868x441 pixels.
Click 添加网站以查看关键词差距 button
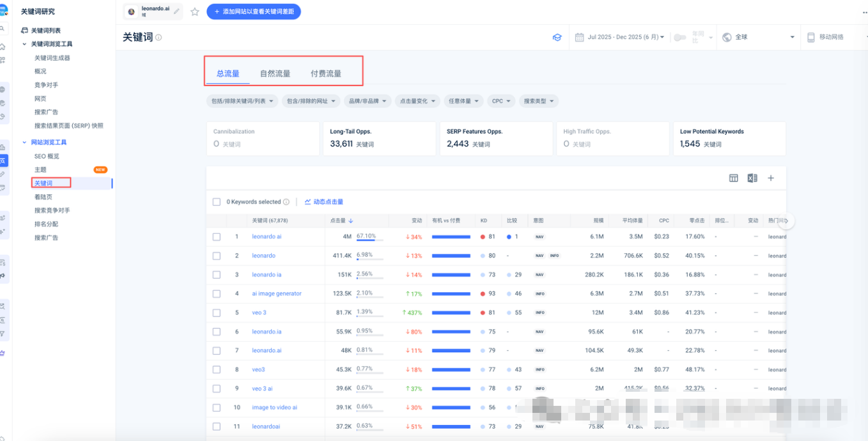coord(254,12)
